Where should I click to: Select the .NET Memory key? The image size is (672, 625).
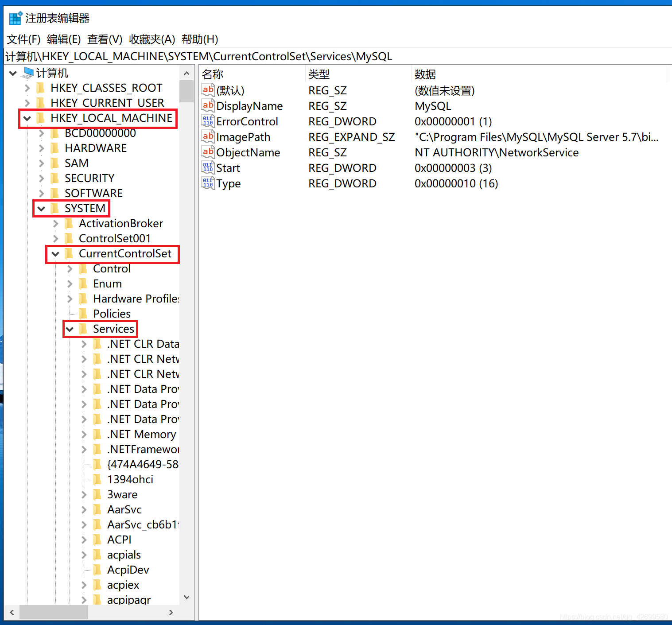point(141,434)
